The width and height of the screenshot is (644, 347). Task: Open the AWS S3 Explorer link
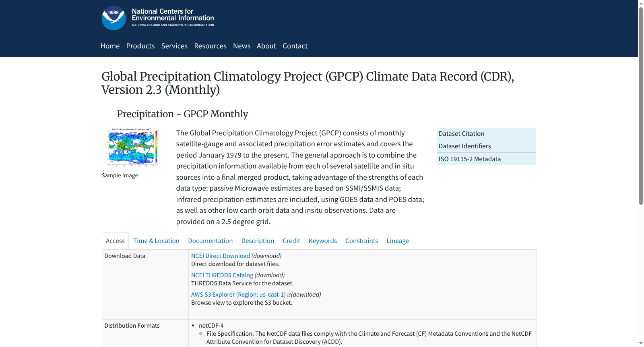point(238,295)
